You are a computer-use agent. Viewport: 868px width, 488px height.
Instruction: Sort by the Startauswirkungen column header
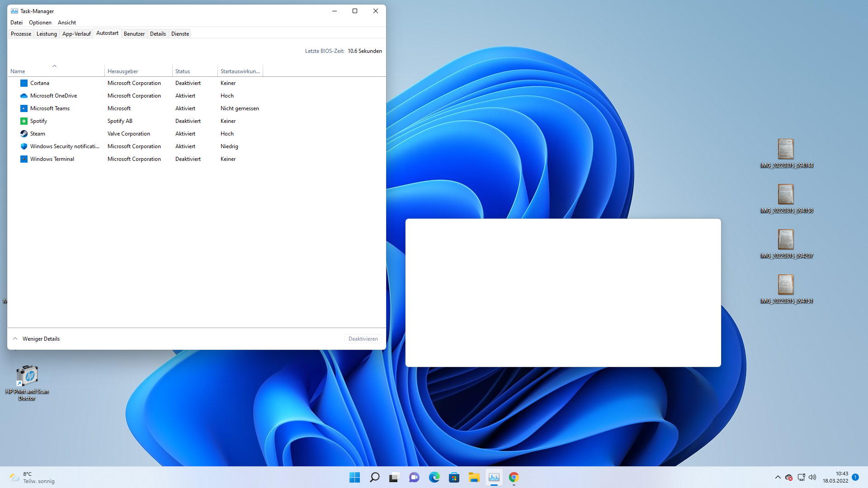tap(240, 71)
